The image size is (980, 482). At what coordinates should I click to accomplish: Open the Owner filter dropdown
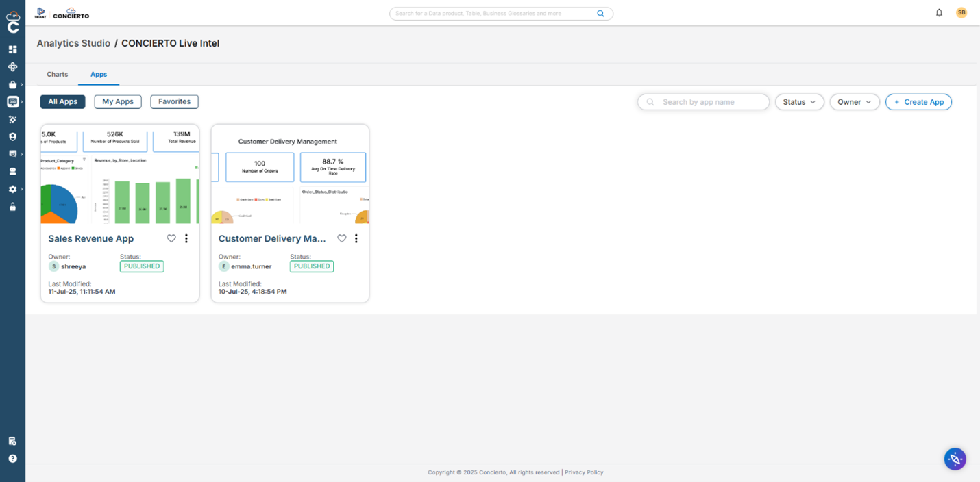coord(854,101)
